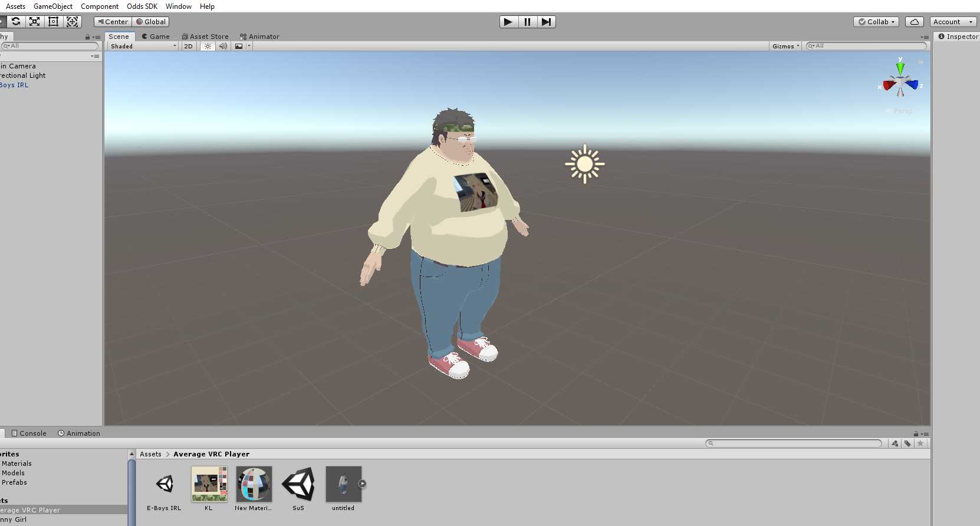Select the New Material asset sphere

pos(254,488)
